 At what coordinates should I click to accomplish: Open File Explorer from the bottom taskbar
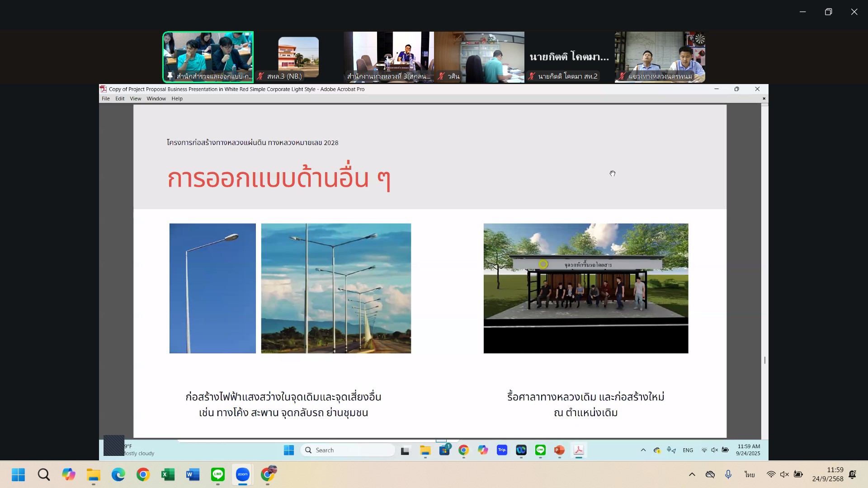(94, 474)
